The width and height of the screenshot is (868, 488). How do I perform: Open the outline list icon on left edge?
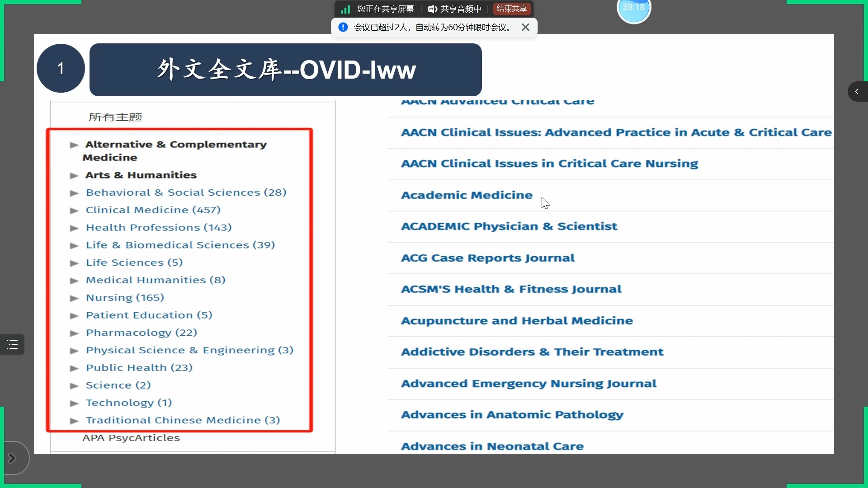[x=12, y=345]
